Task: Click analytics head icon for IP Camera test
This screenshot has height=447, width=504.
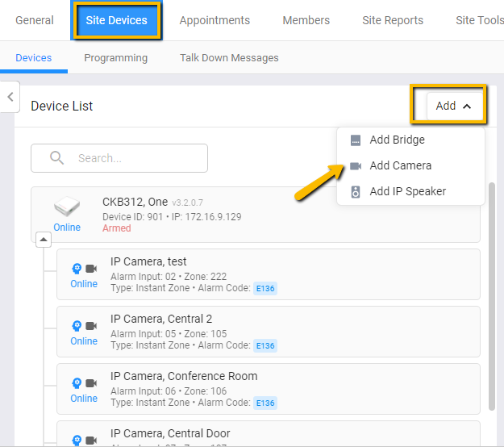Action: (x=77, y=269)
